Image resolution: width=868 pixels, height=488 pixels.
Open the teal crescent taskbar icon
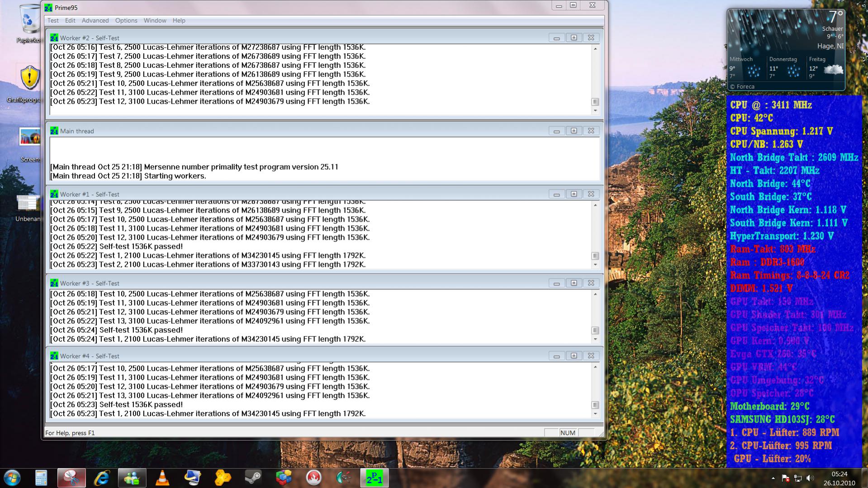pos(344,478)
